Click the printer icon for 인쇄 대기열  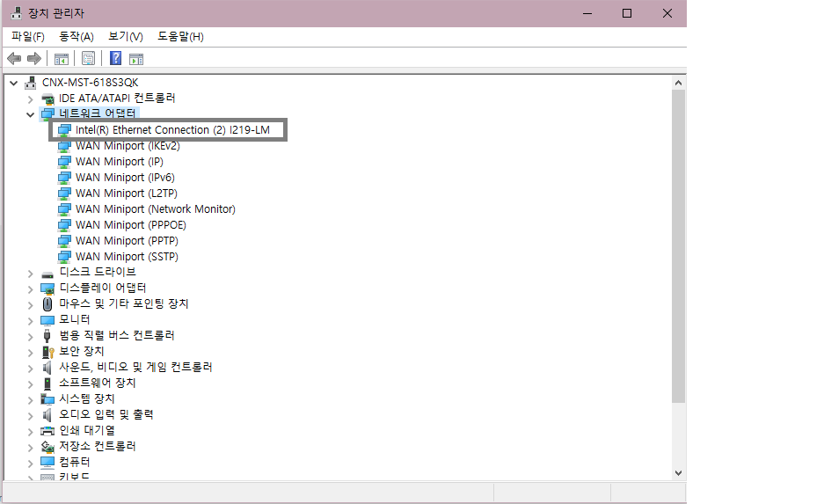(x=47, y=431)
